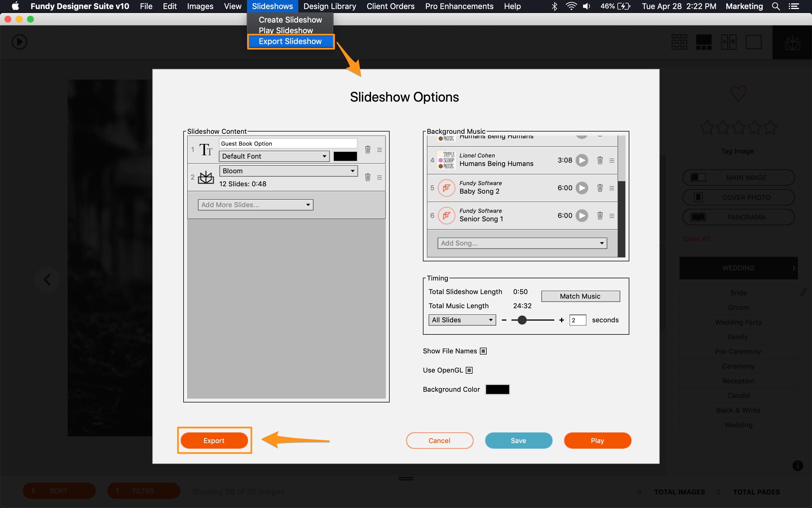Open macOS Spotlight search
The image size is (812, 508).
click(776, 6)
